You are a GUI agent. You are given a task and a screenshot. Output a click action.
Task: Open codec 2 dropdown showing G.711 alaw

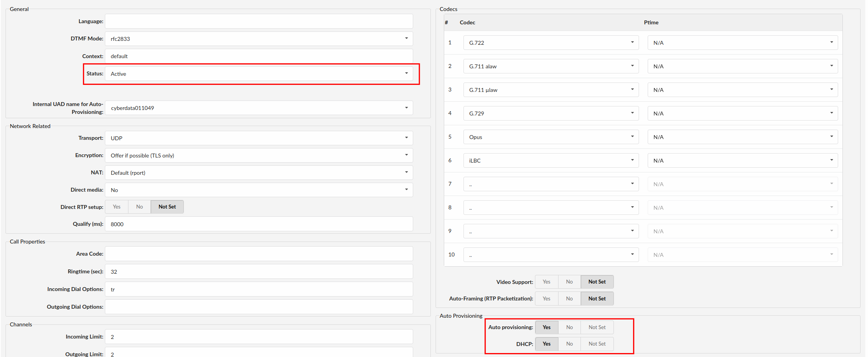[551, 66]
